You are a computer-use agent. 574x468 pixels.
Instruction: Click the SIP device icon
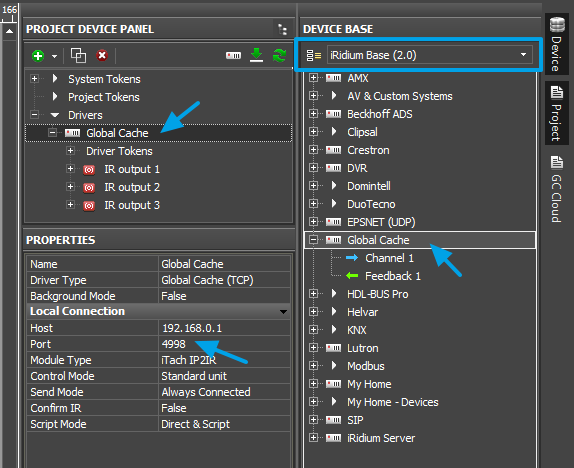[333, 420]
